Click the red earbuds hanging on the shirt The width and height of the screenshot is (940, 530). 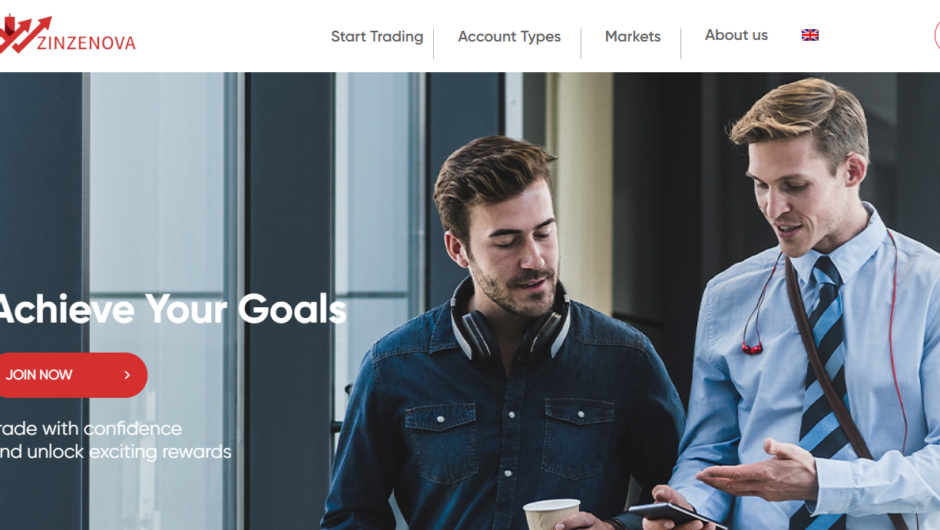click(752, 348)
